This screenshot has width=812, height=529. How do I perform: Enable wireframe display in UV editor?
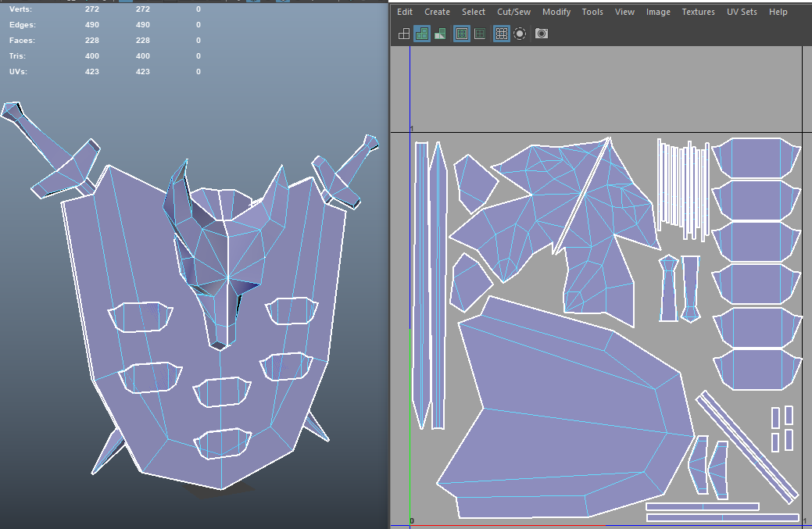click(x=404, y=34)
